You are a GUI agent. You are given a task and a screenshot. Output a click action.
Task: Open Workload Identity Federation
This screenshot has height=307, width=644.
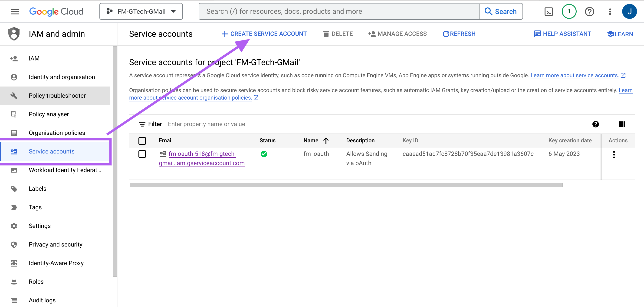55,170
